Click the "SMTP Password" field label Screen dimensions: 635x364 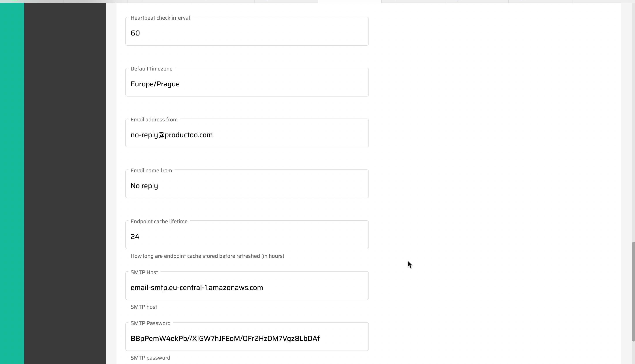150,323
